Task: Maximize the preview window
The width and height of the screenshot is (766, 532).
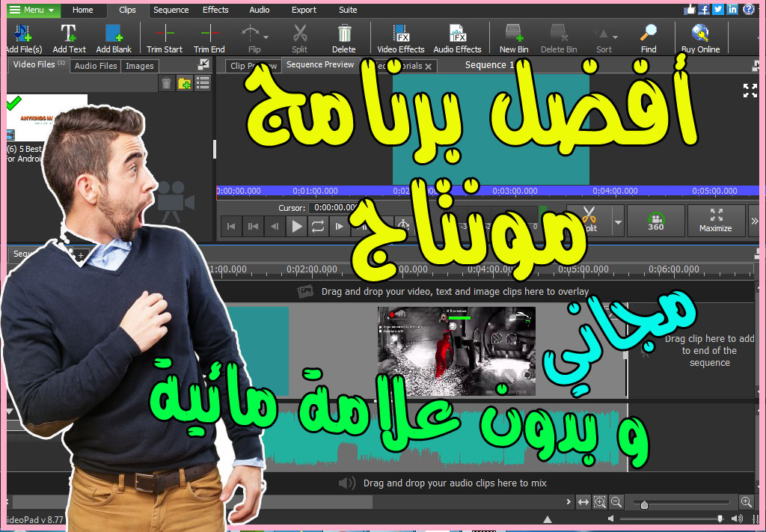Action: (716, 221)
